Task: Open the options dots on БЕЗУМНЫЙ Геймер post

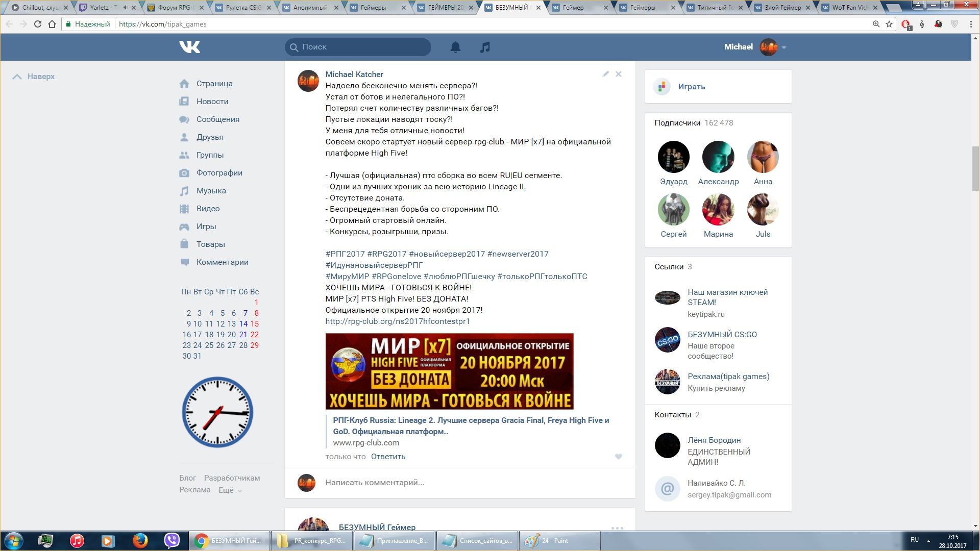Action: click(617, 528)
